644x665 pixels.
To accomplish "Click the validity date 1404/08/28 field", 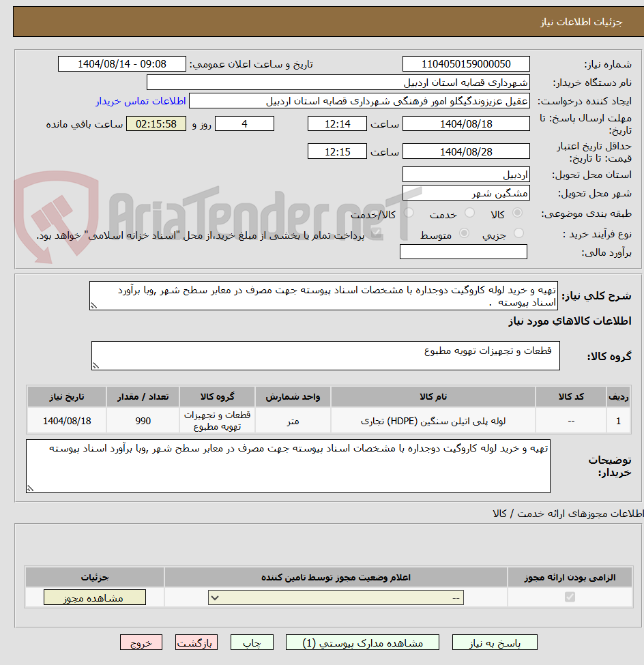I will tap(466, 151).
